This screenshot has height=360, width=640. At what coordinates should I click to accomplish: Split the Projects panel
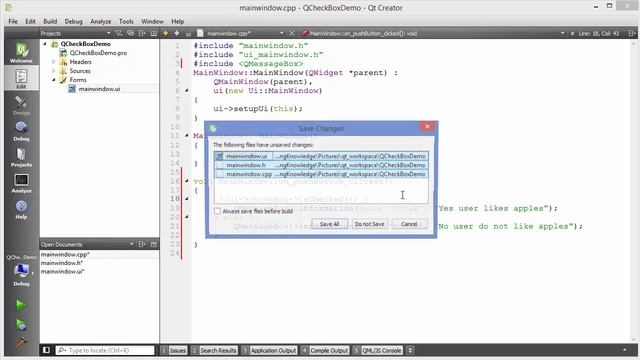[142, 33]
